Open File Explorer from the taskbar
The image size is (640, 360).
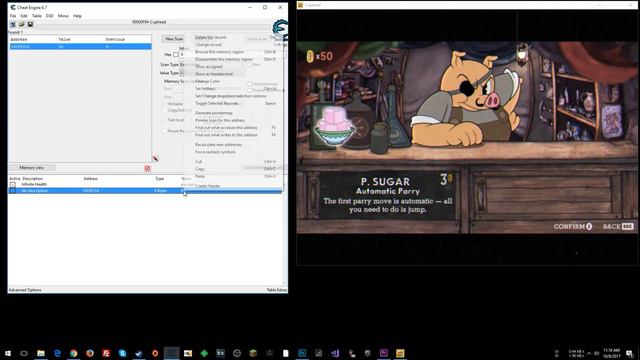pos(41,353)
